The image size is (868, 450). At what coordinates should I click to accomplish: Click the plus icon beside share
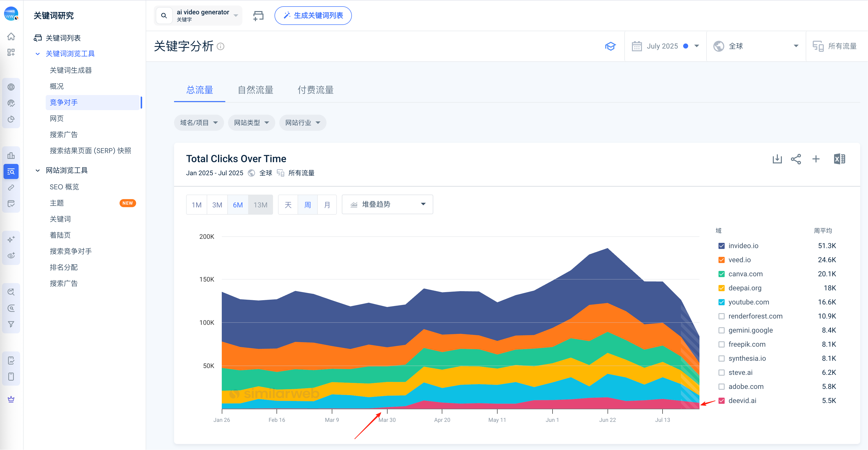point(816,159)
